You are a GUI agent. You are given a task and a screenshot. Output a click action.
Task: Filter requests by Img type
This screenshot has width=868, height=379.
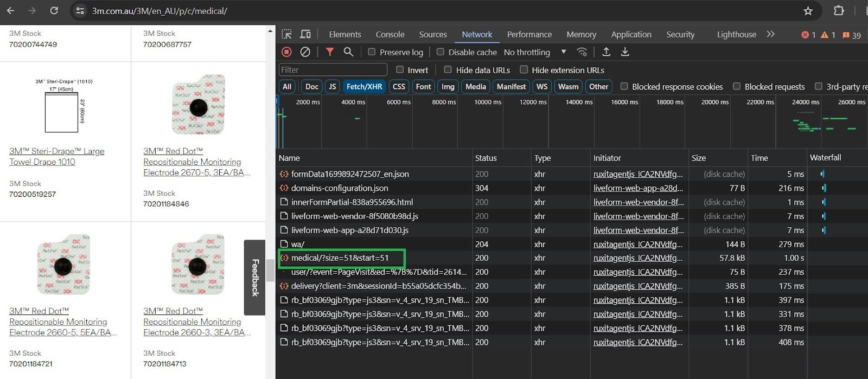pyautogui.click(x=448, y=86)
